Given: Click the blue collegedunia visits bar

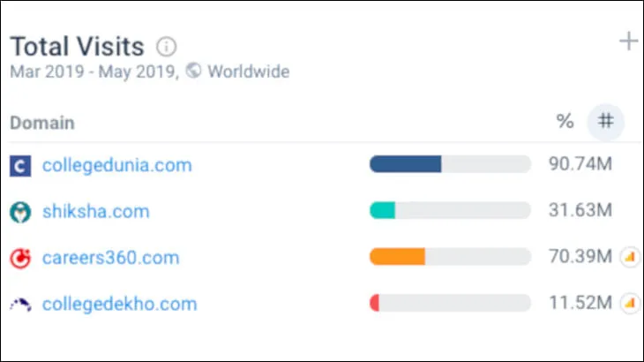Looking at the screenshot, I should (x=405, y=164).
